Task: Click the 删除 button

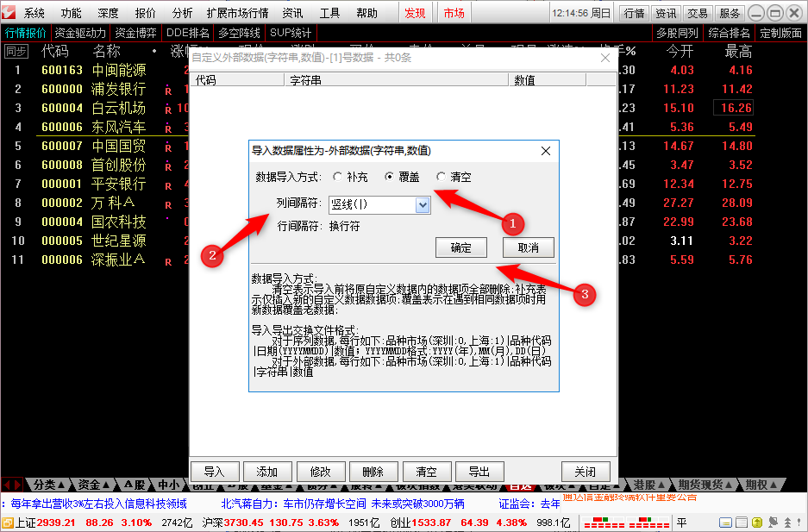Action: point(373,472)
